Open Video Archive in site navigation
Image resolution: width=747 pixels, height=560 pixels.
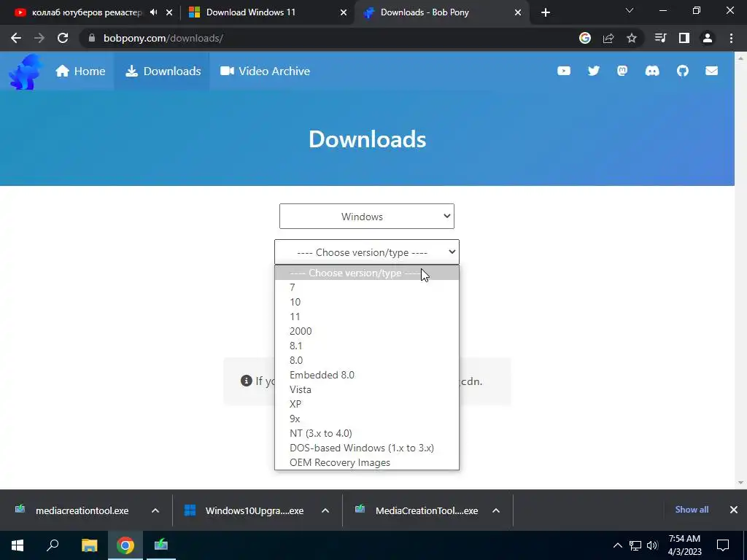coord(265,71)
